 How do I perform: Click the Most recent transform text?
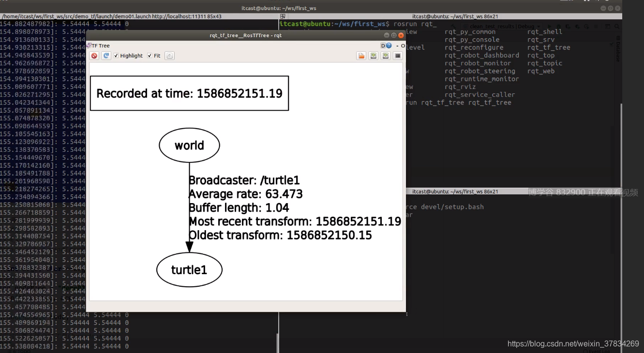click(295, 221)
